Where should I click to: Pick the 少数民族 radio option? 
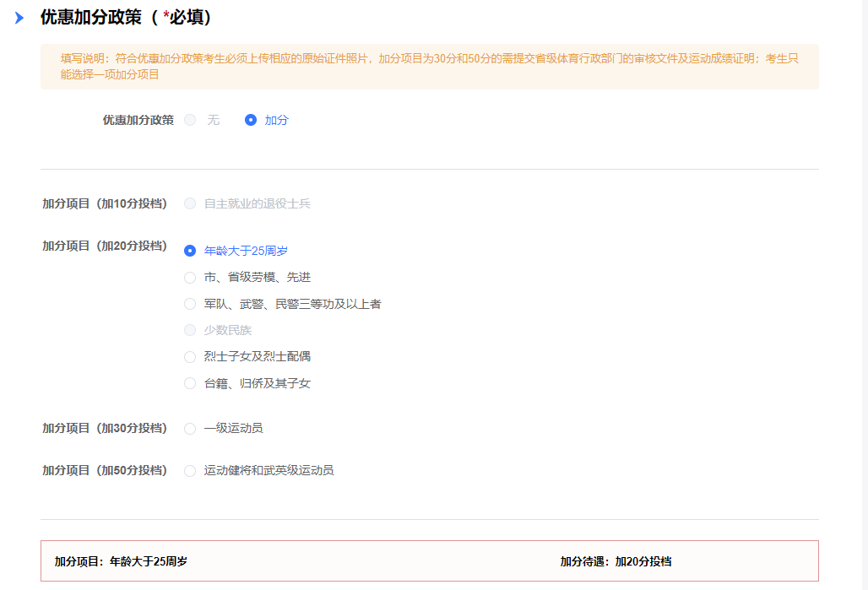pos(190,330)
